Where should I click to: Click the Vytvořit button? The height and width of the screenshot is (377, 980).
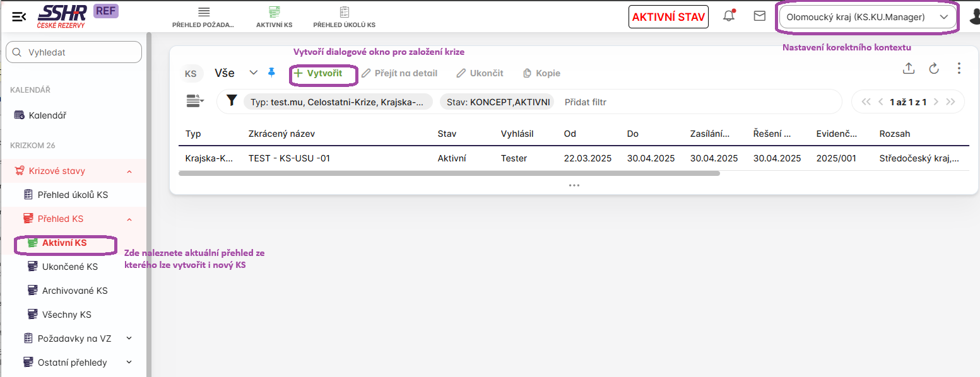pyautogui.click(x=319, y=73)
